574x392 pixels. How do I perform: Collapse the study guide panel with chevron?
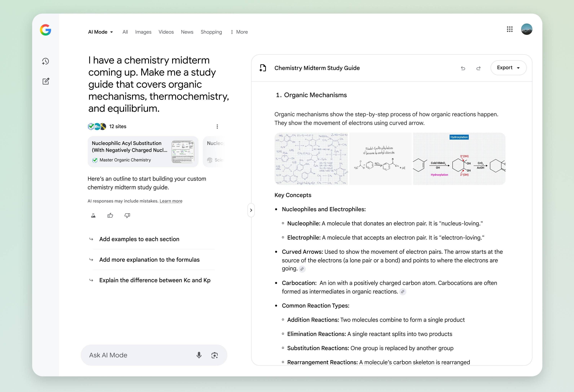(251, 210)
